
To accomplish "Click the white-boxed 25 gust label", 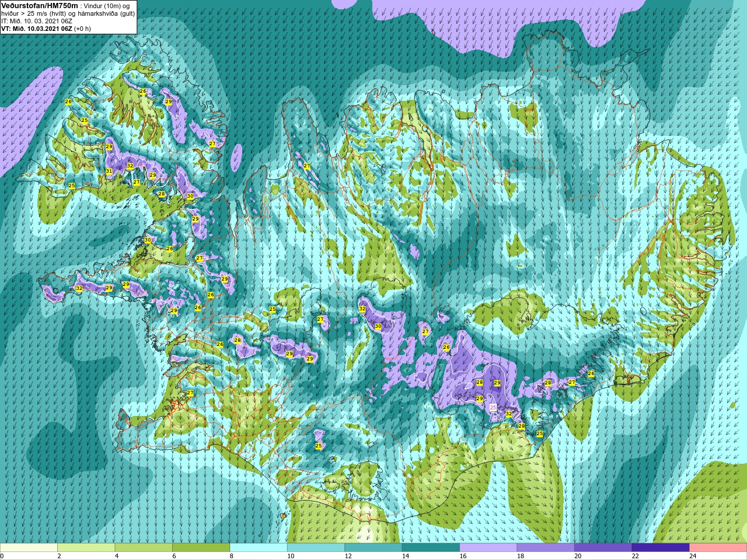I will point(493,407).
